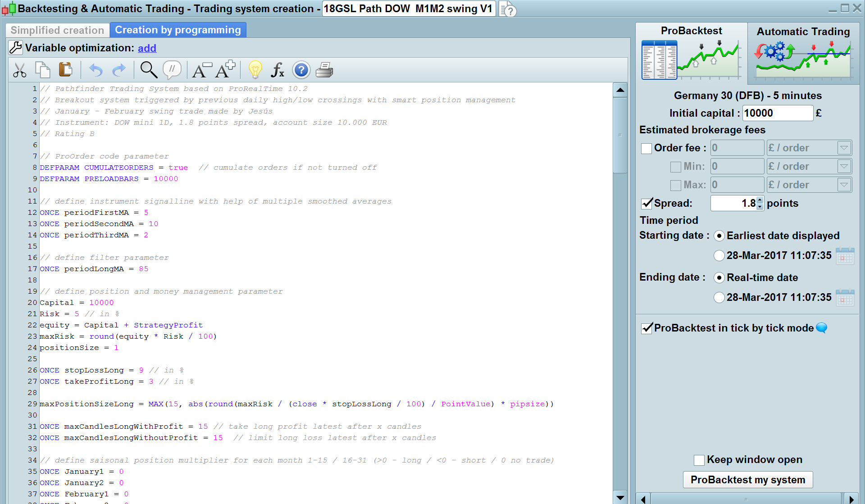Click the Cut scissors icon

point(20,70)
